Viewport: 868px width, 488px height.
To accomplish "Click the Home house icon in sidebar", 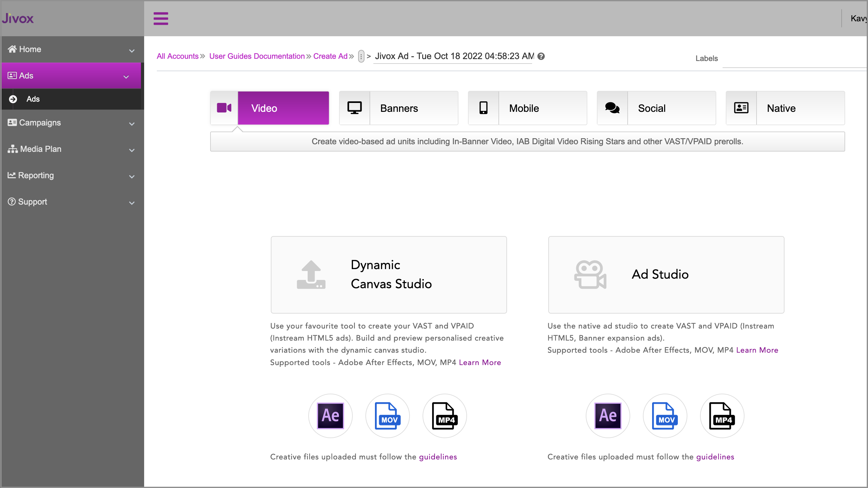I will coord(12,49).
